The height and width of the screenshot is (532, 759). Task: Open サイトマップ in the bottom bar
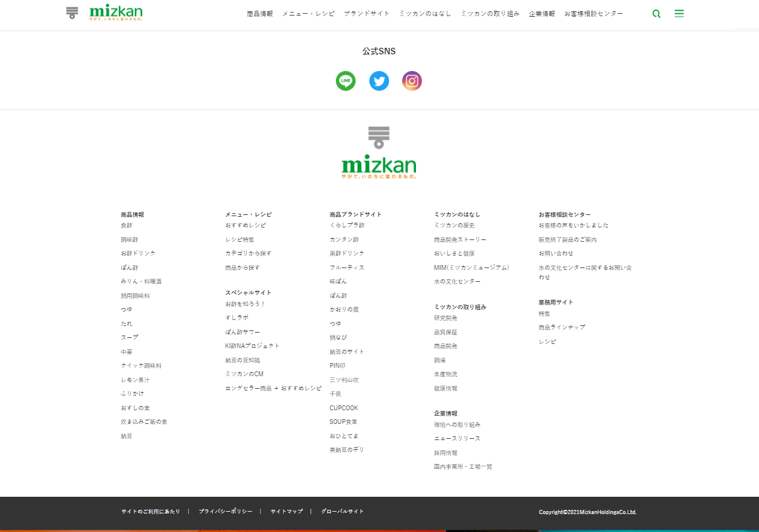tap(287, 512)
